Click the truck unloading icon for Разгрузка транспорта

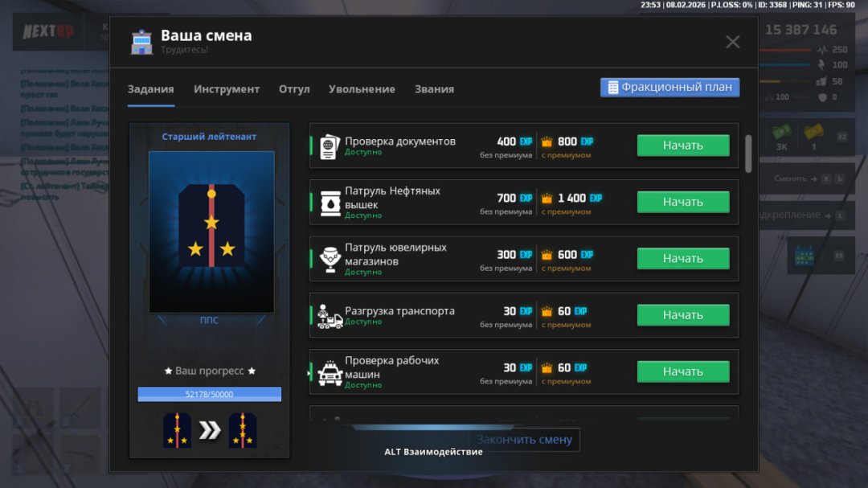click(330, 316)
